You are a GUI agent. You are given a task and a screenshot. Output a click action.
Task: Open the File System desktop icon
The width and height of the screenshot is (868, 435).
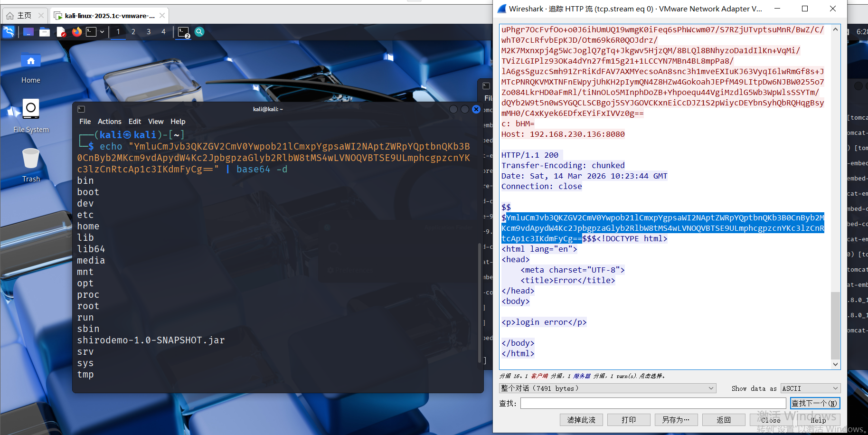31,116
